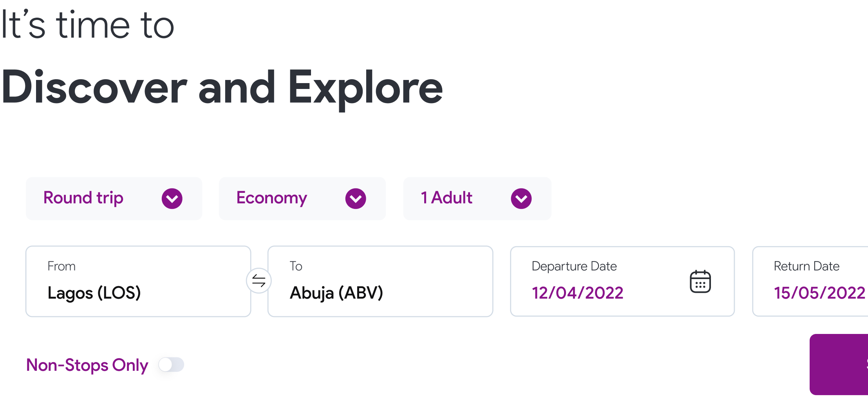Click the Return Date label
Viewport: 868px width, 419px height.
coord(807,266)
